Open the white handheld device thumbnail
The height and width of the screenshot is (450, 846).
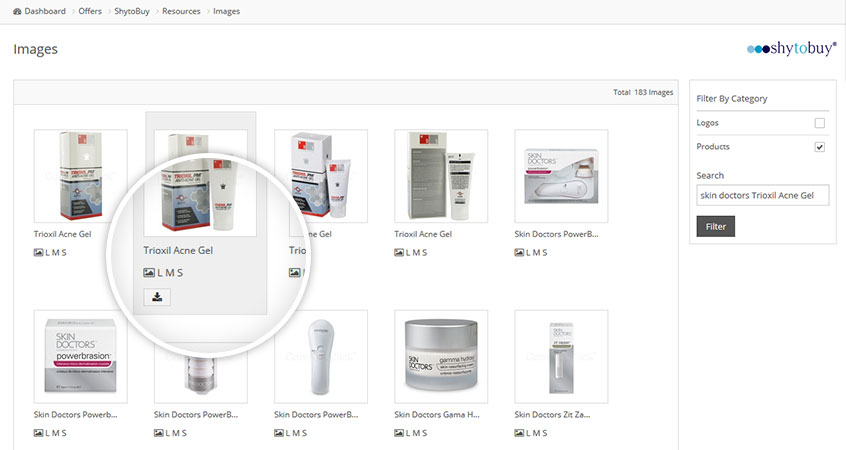pyautogui.click(x=320, y=356)
